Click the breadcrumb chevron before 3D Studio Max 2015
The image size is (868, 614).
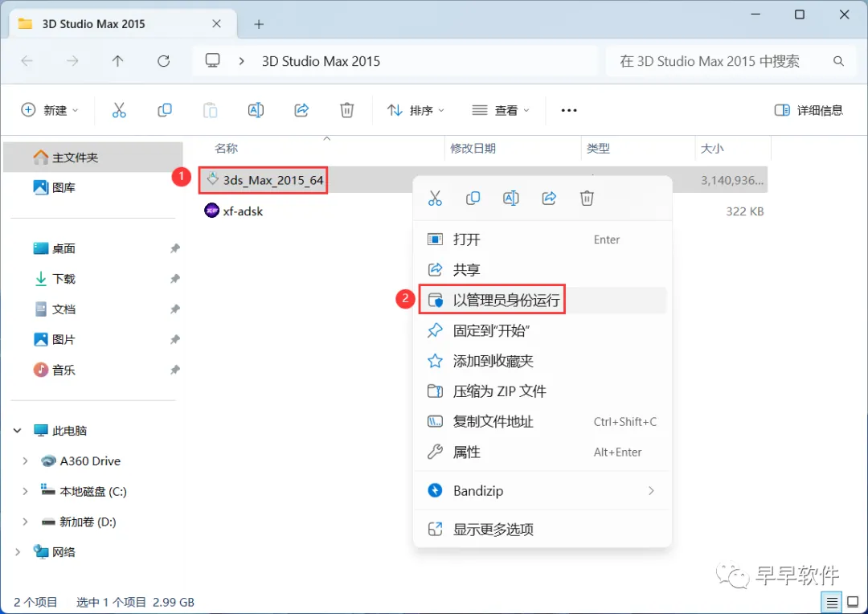(241, 61)
